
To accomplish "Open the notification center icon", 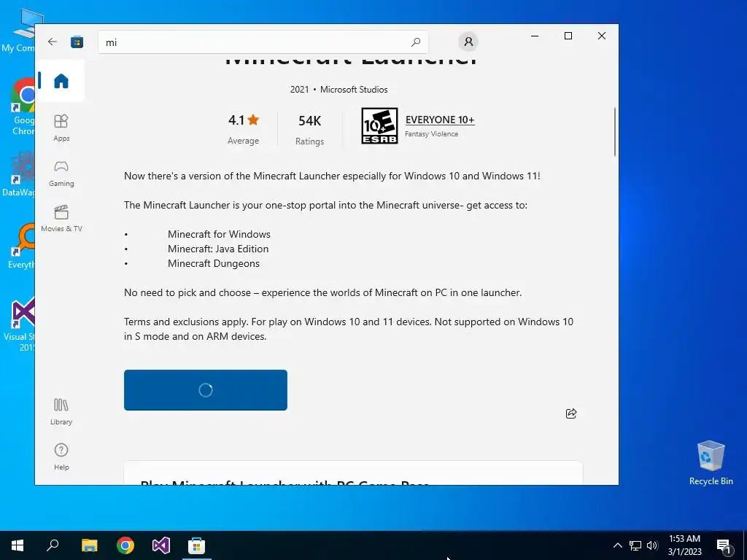I will 724,545.
